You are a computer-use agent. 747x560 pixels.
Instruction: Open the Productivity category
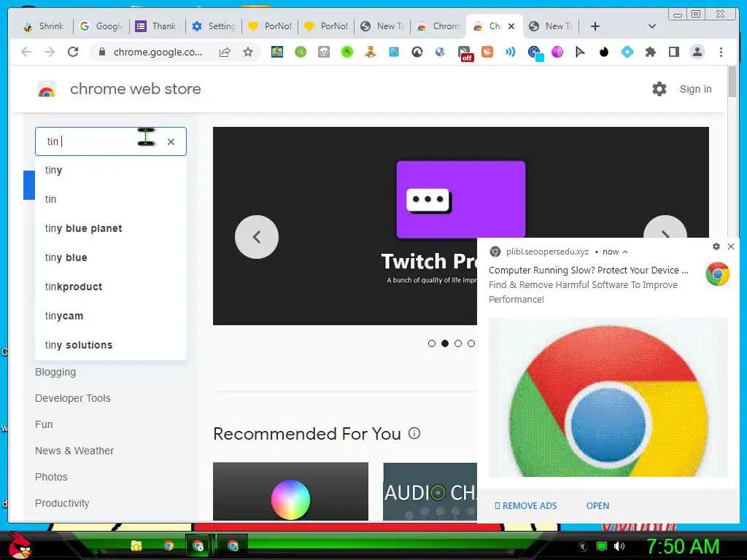[62, 503]
